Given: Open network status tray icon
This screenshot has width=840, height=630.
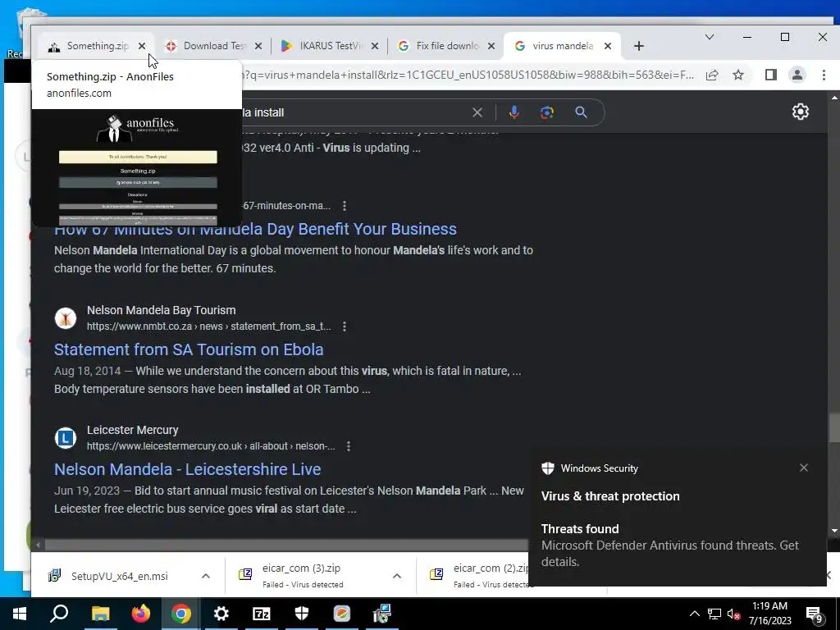Looking at the screenshot, I should coord(714,614).
